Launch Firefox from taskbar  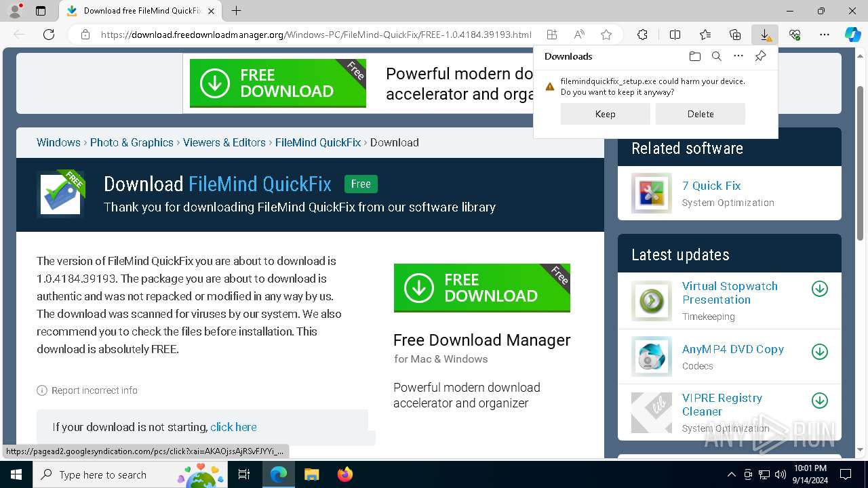[344, 474]
